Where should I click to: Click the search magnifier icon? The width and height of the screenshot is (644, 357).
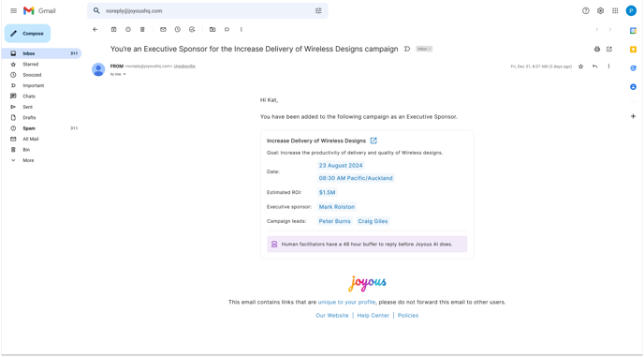[96, 10]
